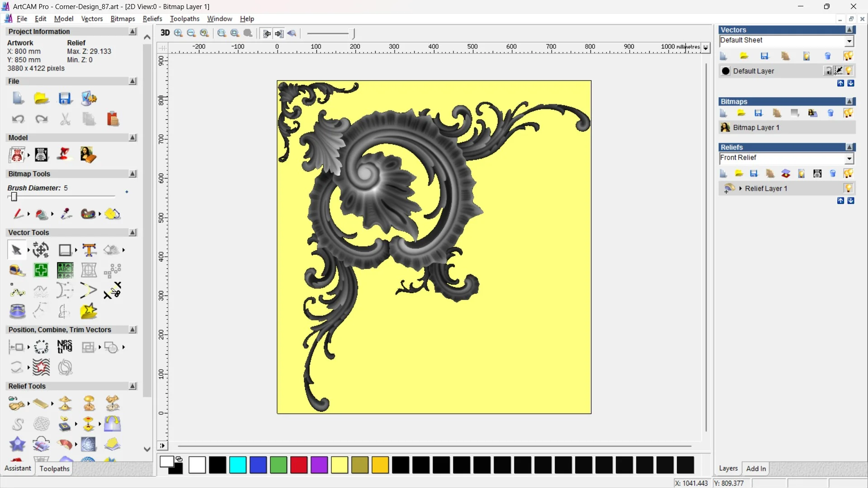Click the Add In button
Screen dimensions: 868x488
[x=756, y=469]
